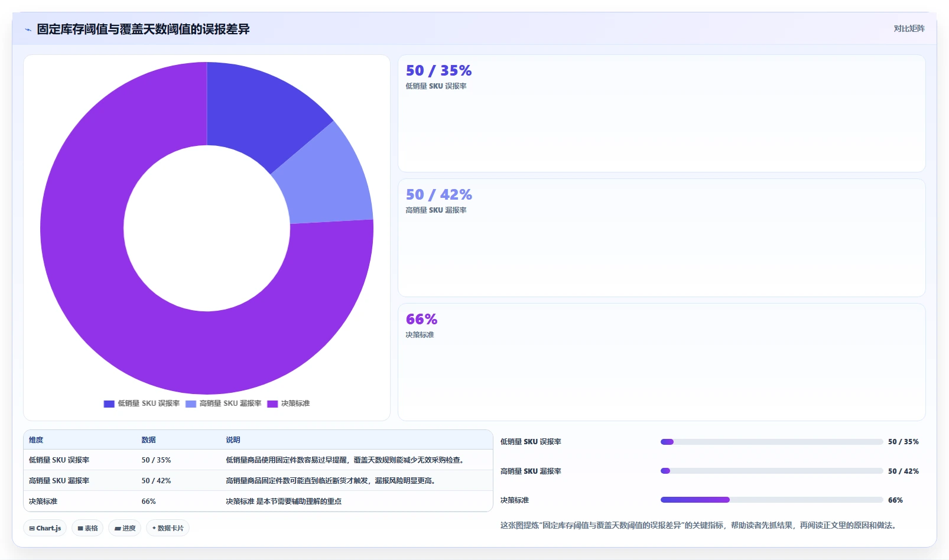Click the 维度 column header

click(x=36, y=440)
